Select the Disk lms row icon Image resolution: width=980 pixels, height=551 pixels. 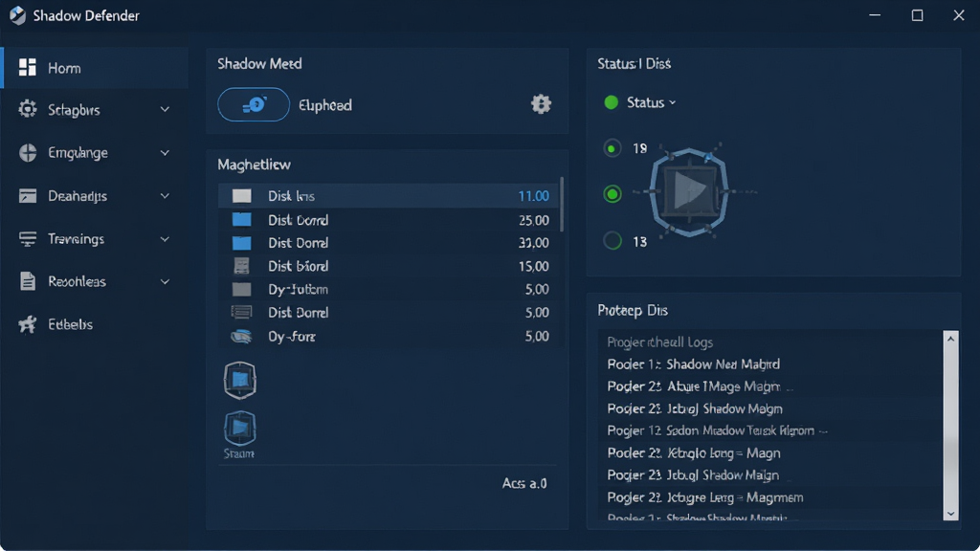point(241,195)
